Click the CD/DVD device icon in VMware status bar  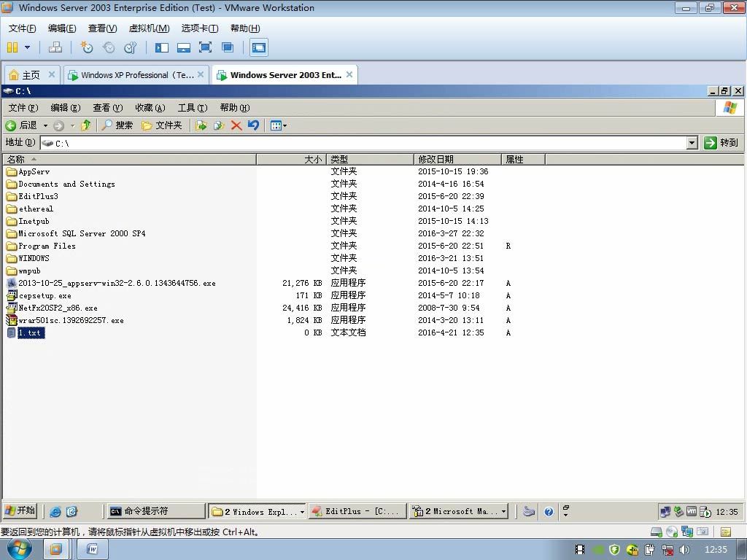pyautogui.click(x=672, y=532)
